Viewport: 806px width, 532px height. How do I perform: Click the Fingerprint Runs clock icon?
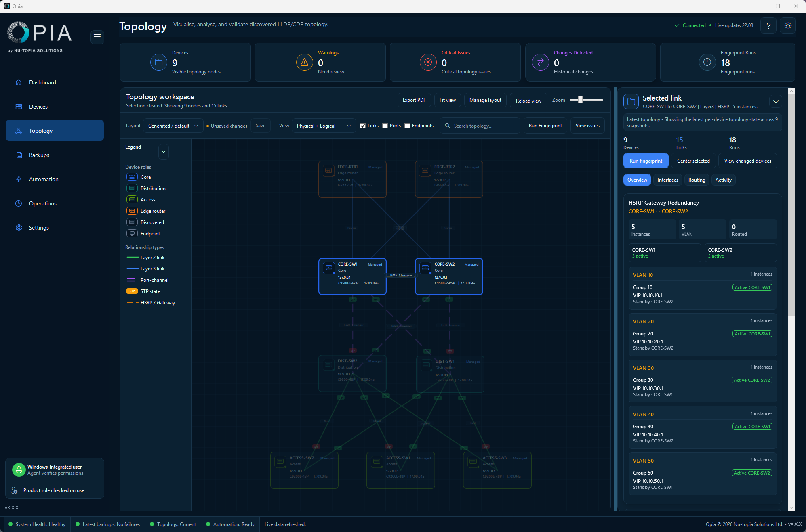[707, 62]
